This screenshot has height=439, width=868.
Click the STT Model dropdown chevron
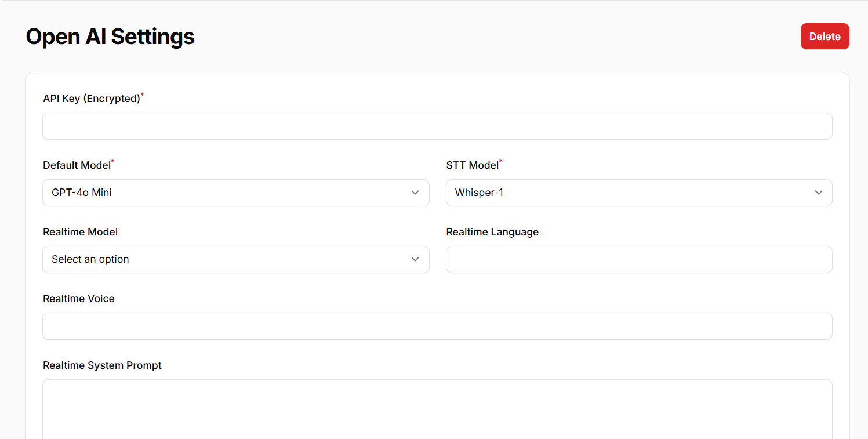tap(818, 193)
